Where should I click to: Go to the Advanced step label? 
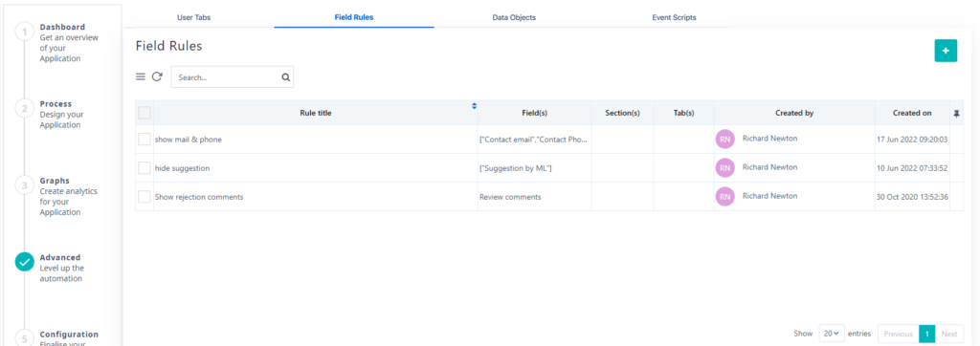[x=60, y=257]
